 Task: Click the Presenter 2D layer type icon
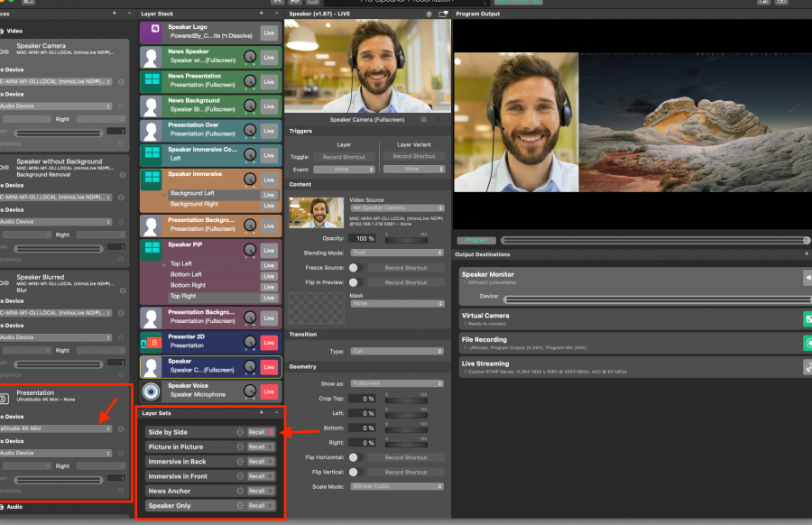point(152,342)
